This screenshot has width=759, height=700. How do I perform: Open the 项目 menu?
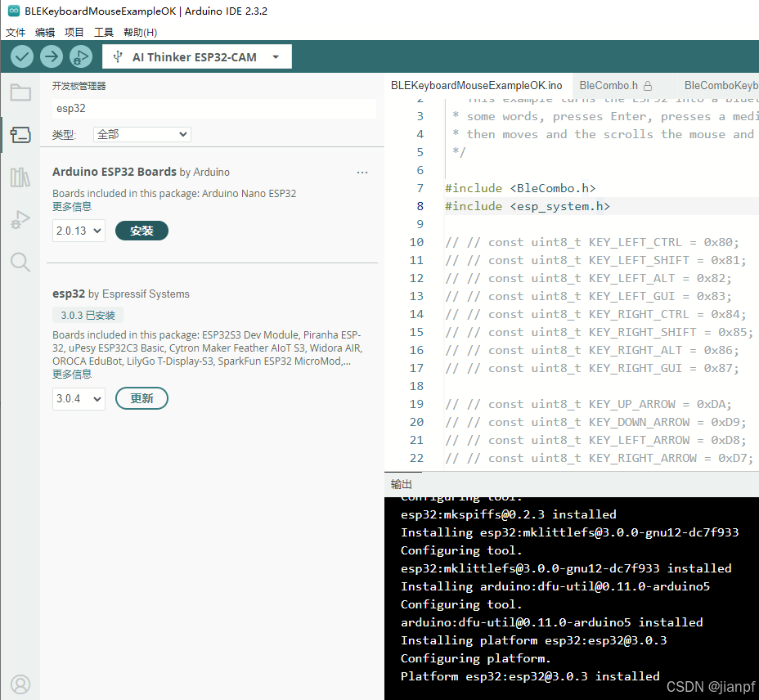click(x=74, y=33)
